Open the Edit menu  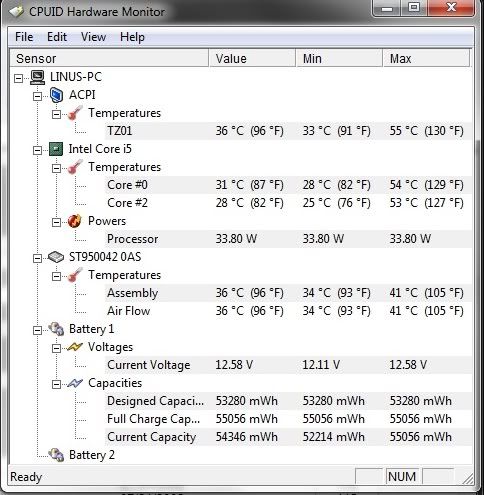pyautogui.click(x=57, y=37)
